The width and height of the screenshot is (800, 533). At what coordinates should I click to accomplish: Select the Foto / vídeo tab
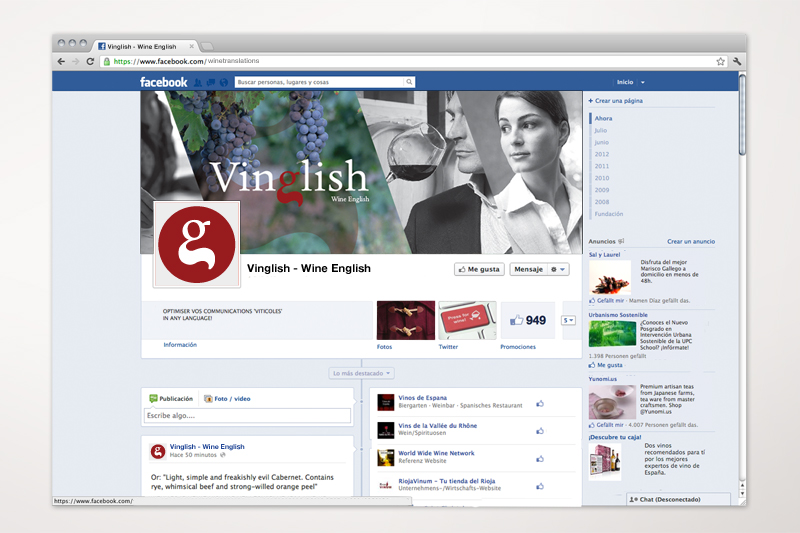[x=227, y=399]
